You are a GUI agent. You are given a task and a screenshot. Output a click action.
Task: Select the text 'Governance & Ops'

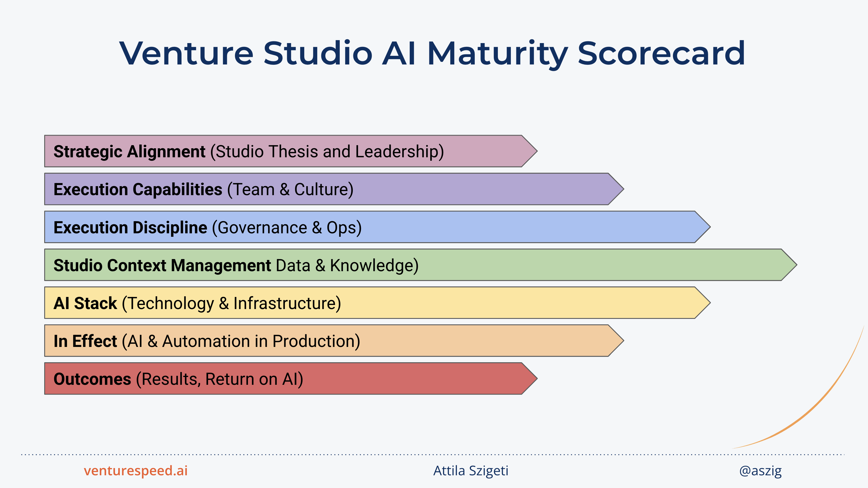[287, 227]
